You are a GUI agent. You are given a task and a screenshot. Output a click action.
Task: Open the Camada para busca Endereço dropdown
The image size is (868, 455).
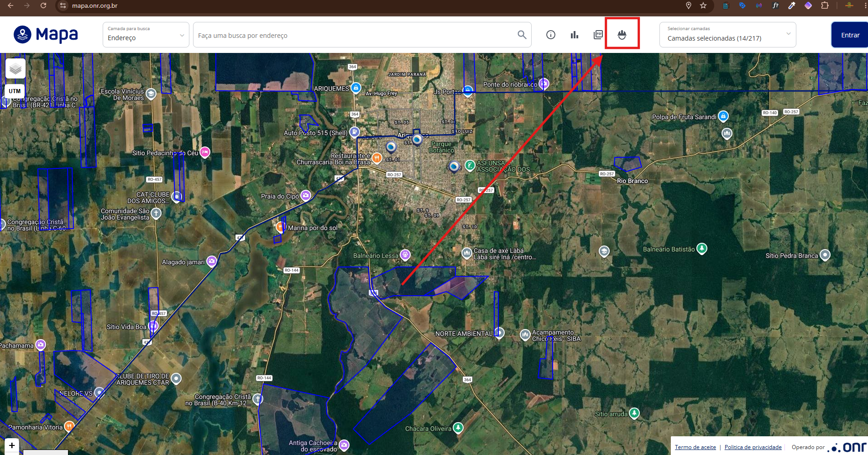coord(146,35)
